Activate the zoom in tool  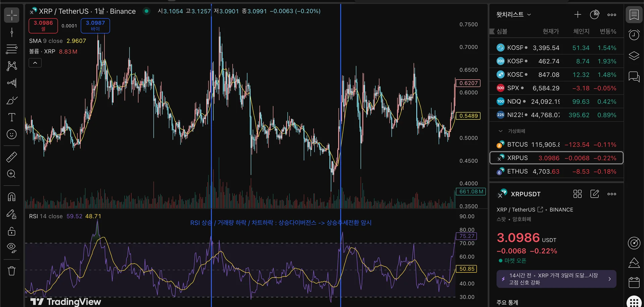click(x=12, y=174)
